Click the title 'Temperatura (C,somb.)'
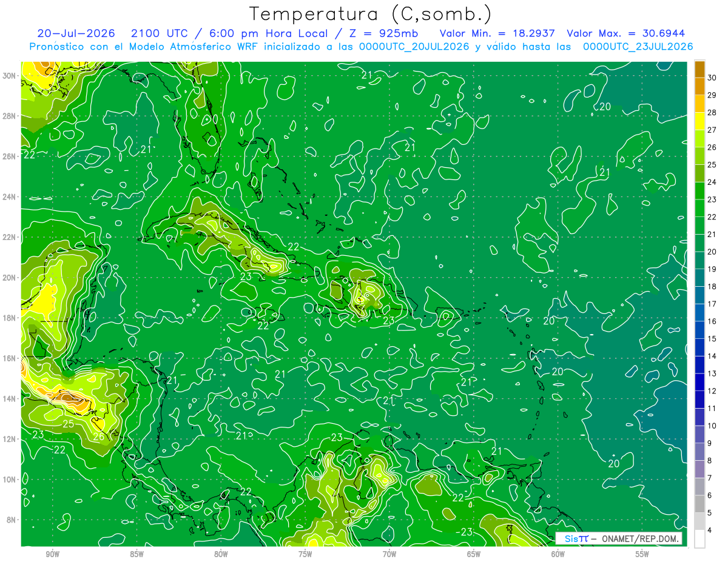 click(370, 14)
